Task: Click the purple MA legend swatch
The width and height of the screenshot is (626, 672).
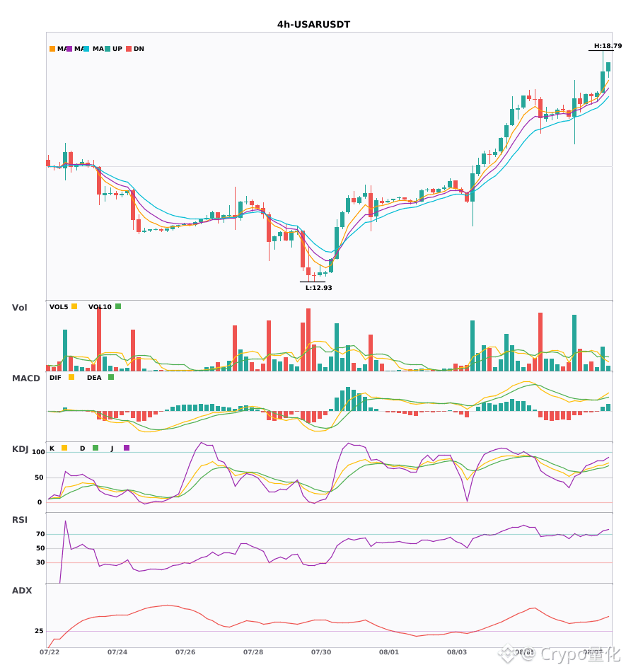Action: [x=69, y=49]
